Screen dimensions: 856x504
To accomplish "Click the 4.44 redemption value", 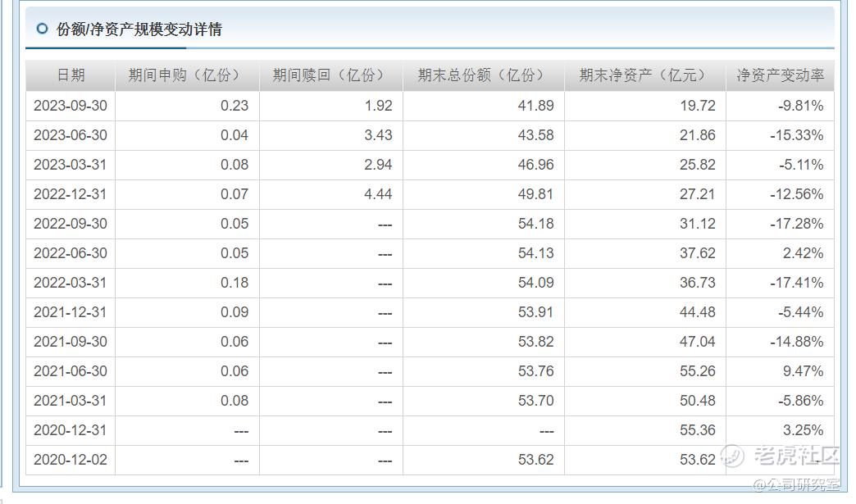I will click(378, 194).
